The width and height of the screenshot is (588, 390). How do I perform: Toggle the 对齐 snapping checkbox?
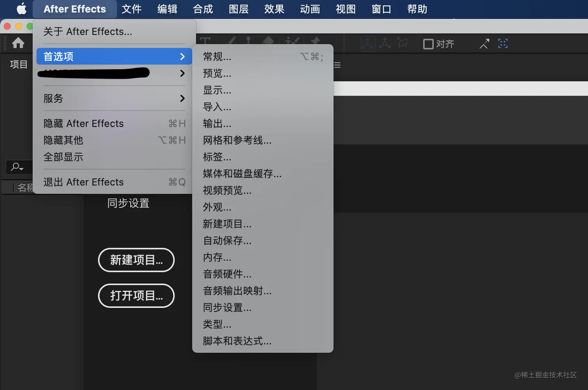tap(428, 44)
